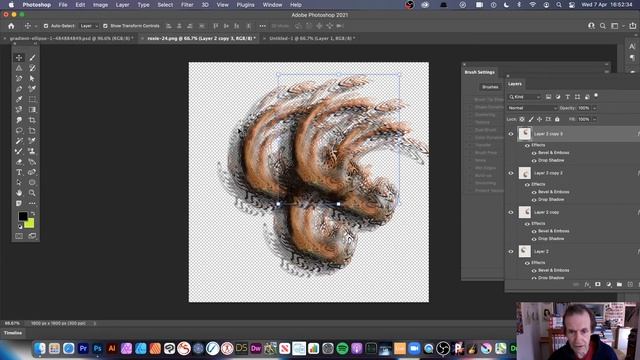Swap foreground and background colors
This screenshot has height=360, width=640.
[33, 213]
